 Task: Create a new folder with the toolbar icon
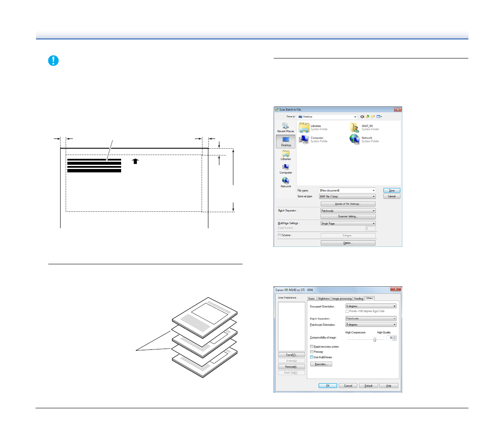(373, 116)
